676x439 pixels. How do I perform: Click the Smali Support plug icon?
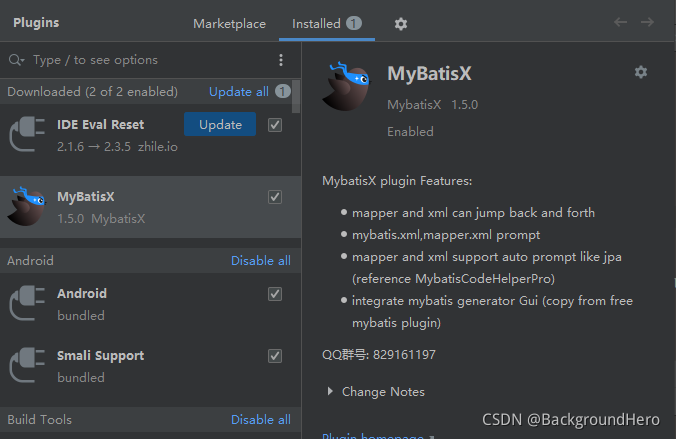coord(27,365)
